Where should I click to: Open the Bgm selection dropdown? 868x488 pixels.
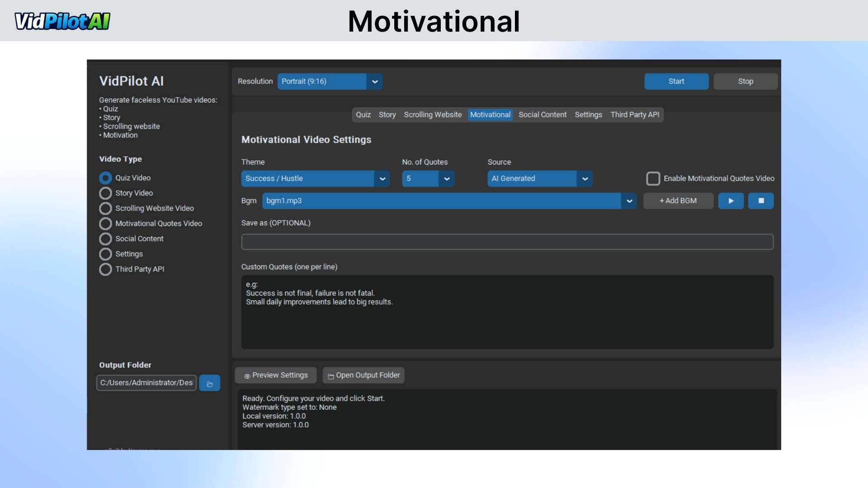(x=629, y=201)
